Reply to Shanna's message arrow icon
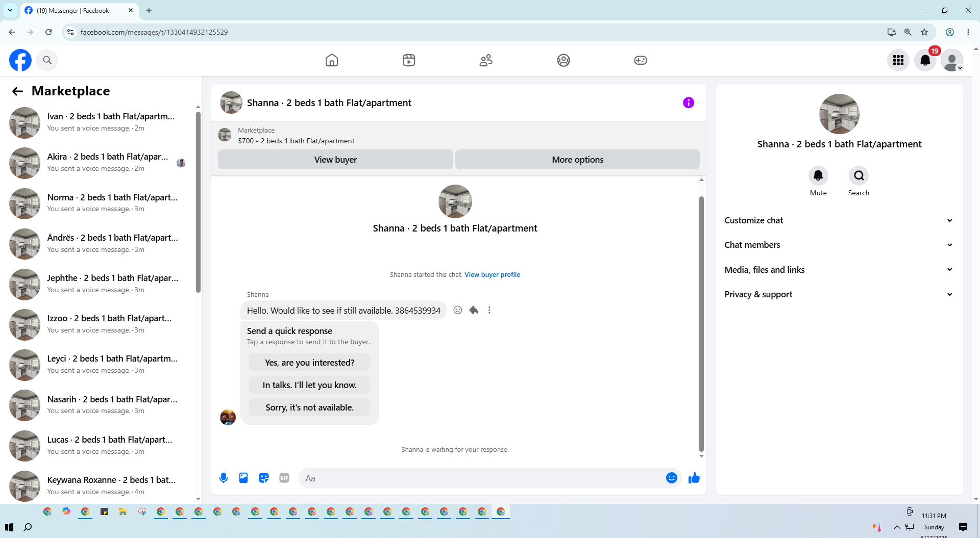 coord(474,310)
